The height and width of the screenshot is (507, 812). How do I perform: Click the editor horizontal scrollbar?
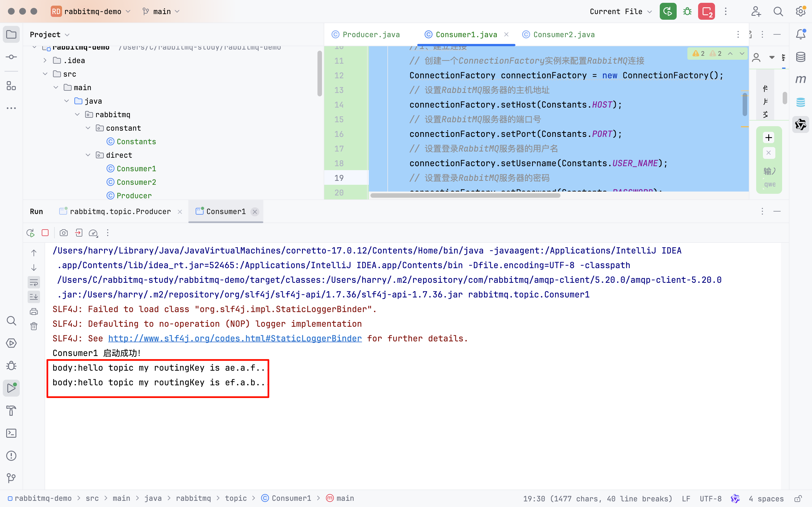pyautogui.click(x=465, y=195)
